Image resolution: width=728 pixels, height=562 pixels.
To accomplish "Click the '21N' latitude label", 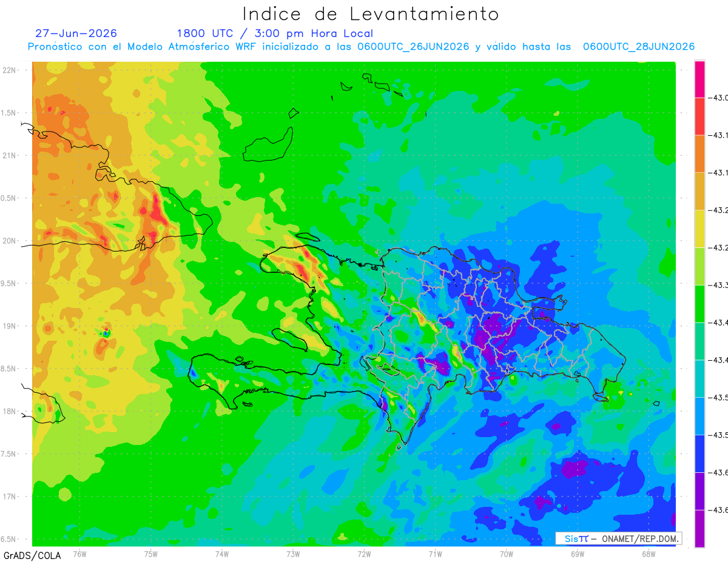I will (x=10, y=155).
